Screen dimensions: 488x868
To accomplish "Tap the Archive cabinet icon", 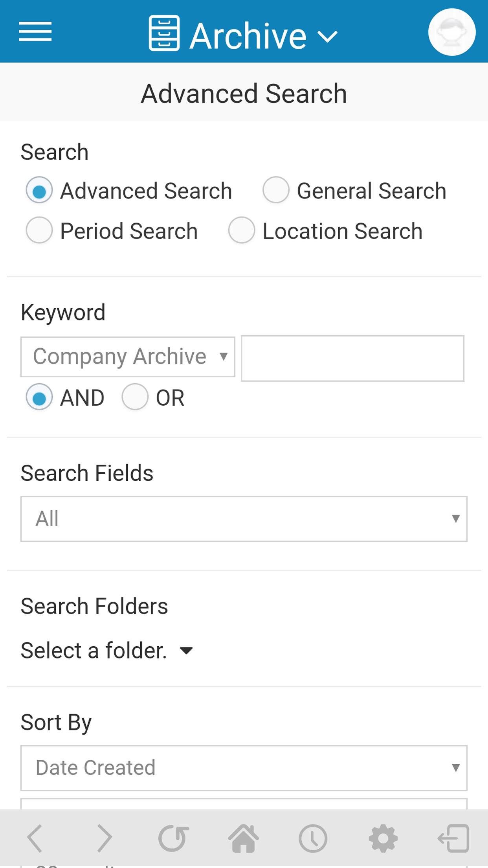I will point(164,33).
